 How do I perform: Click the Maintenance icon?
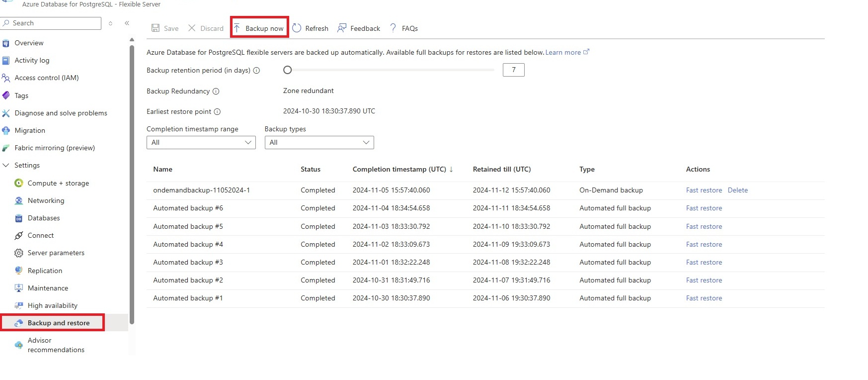point(19,288)
